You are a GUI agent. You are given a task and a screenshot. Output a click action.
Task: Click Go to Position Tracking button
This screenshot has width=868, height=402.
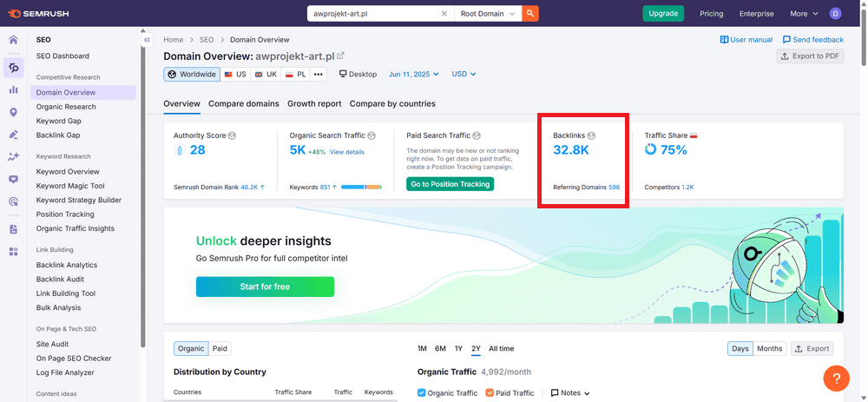pyautogui.click(x=450, y=184)
